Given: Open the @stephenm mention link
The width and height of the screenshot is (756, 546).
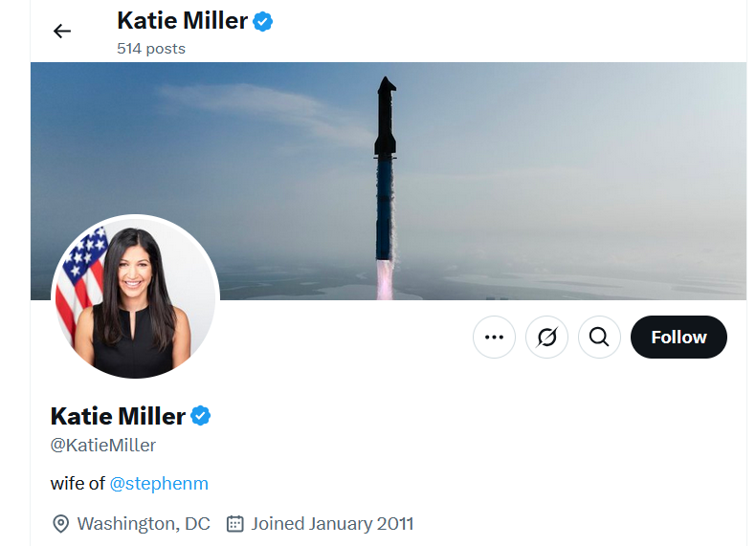Looking at the screenshot, I should (x=159, y=483).
